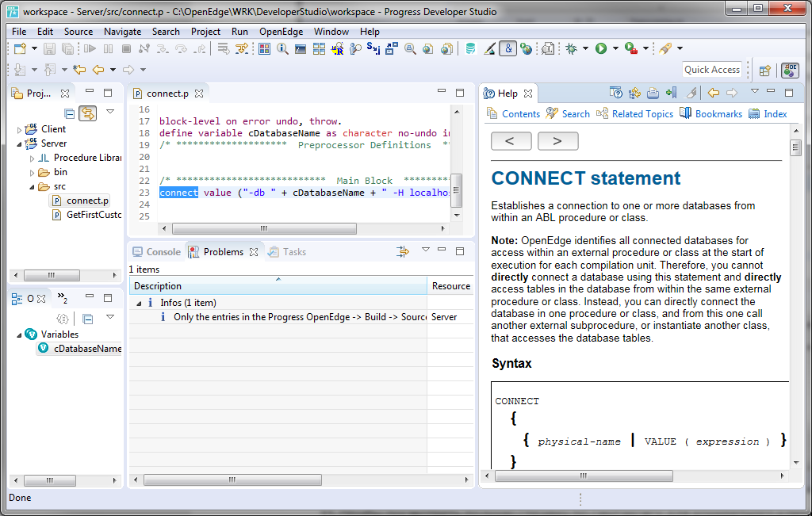Click the previous topic '<' button
The width and height of the screenshot is (812, 516).
tap(511, 141)
